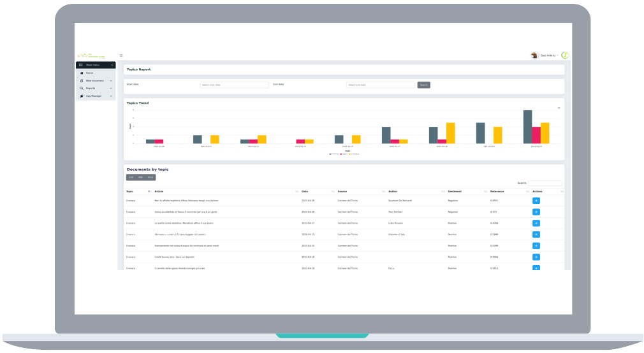
Task: Click the app logo at top left
Action: click(x=91, y=55)
